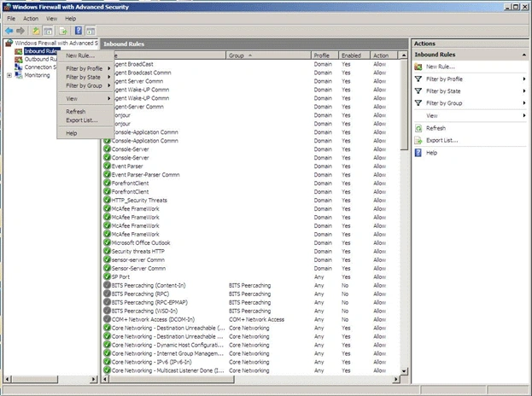Screen dimensions: 532x396
Task: Click the Up one level toolbar icon
Action: [36, 32]
